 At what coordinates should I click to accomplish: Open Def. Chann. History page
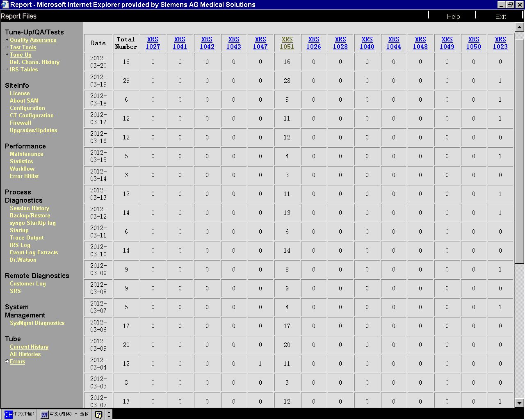tap(34, 62)
